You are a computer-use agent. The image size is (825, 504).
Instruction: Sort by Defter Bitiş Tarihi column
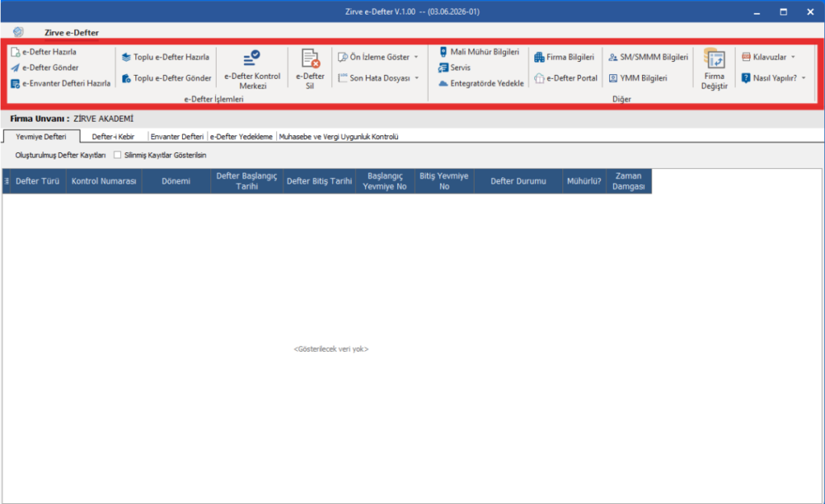point(319,181)
